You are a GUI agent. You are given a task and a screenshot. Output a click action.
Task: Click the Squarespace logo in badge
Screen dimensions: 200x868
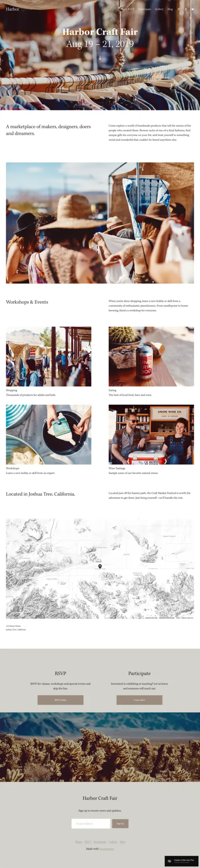(x=170, y=860)
